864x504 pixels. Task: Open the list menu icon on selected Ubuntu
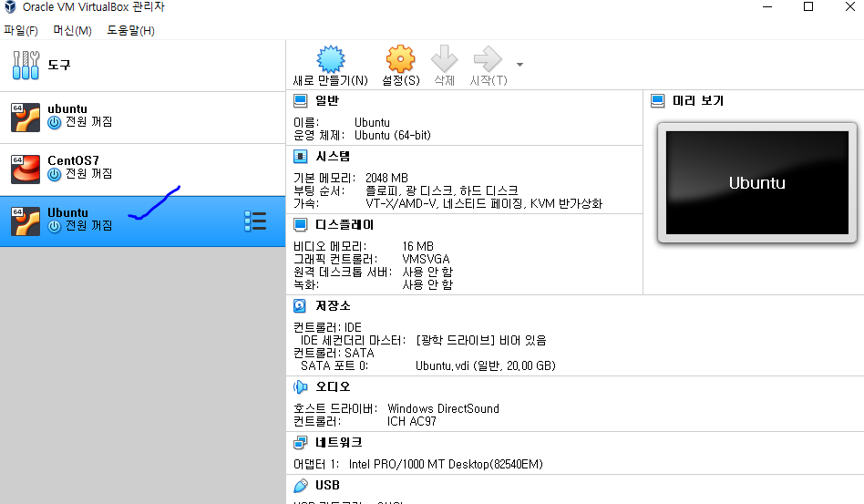pyautogui.click(x=255, y=221)
